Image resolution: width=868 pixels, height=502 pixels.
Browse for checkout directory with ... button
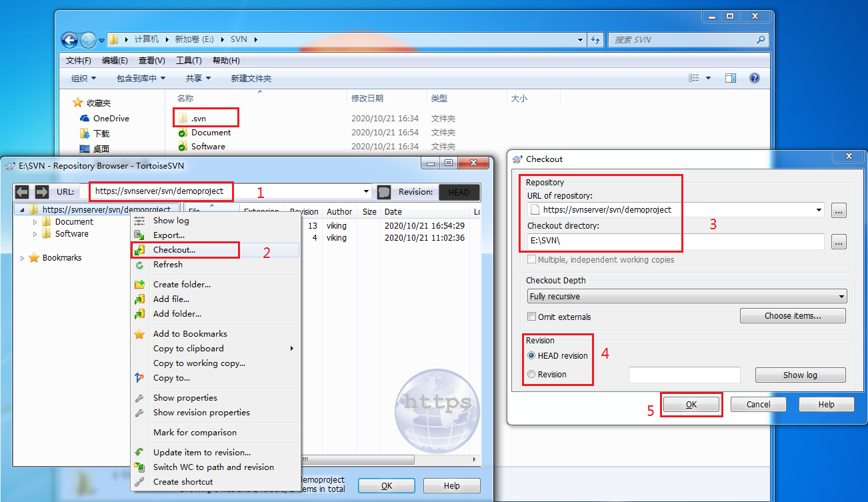pos(839,242)
